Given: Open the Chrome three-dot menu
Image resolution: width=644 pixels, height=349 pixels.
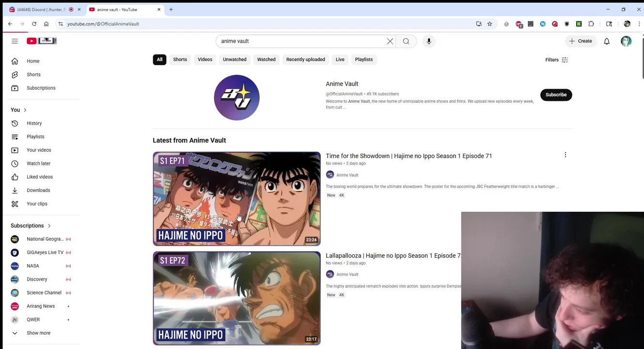Looking at the screenshot, I should click(x=639, y=24).
